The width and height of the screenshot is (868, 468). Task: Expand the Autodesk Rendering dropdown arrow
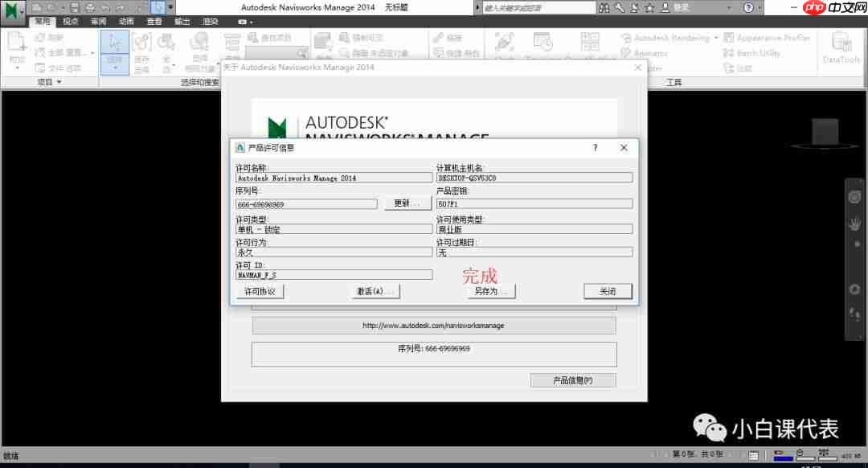pyautogui.click(x=716, y=38)
